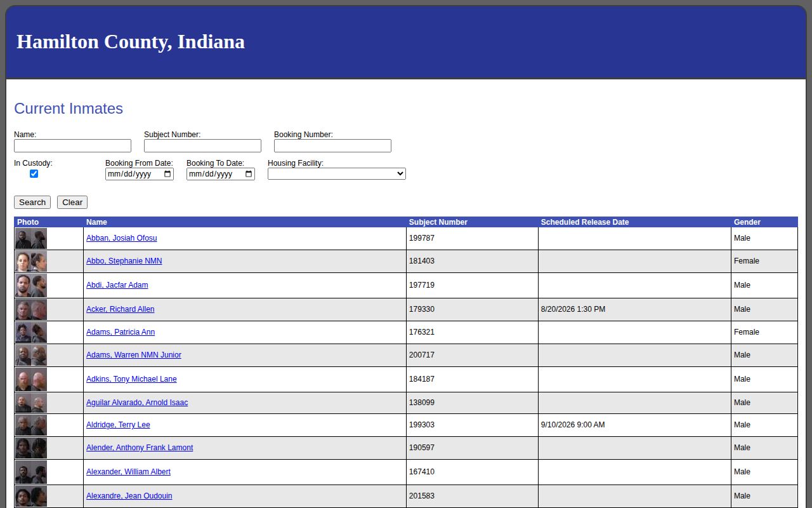Open calendar picker in Booking To Date
812x508 pixels.
point(249,174)
